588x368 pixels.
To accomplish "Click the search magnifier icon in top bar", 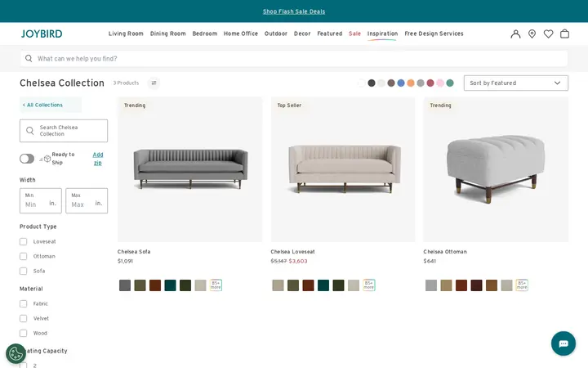I will [x=29, y=58].
